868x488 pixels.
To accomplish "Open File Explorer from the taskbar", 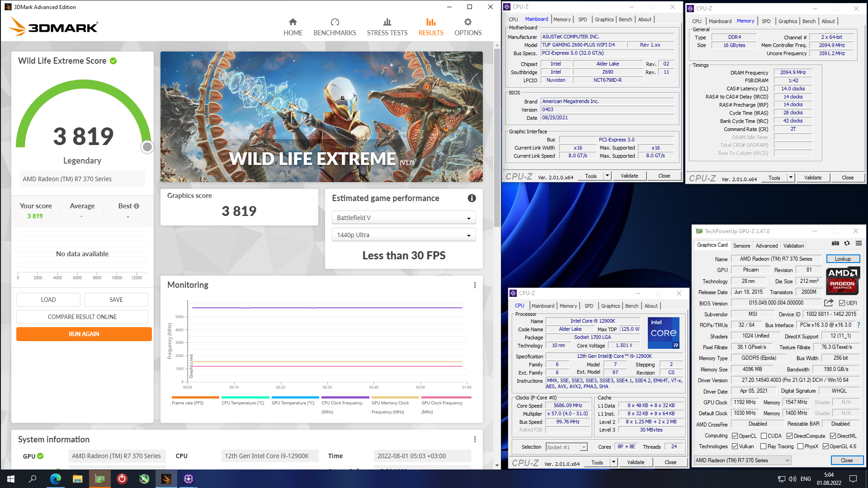I will 77,479.
